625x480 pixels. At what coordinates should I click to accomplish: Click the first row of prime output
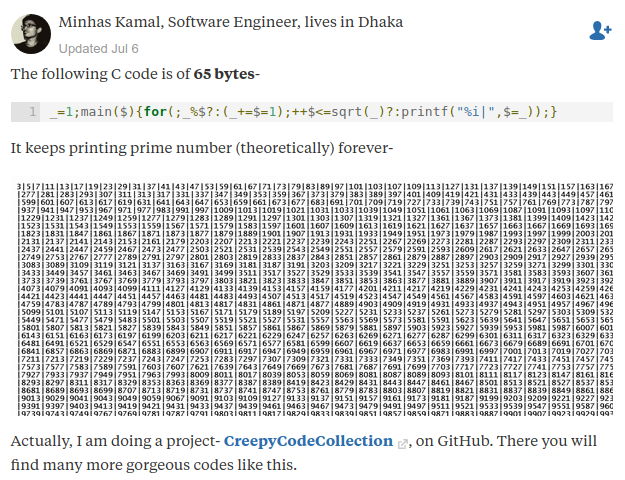coord(315,186)
